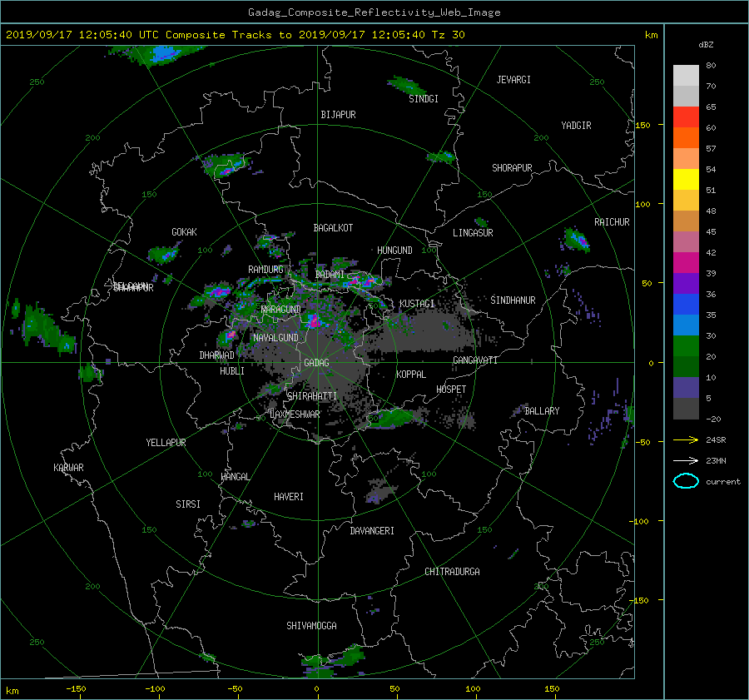The height and width of the screenshot is (700, 749).
Task: Click the HANGAL city label
Action: (x=236, y=477)
